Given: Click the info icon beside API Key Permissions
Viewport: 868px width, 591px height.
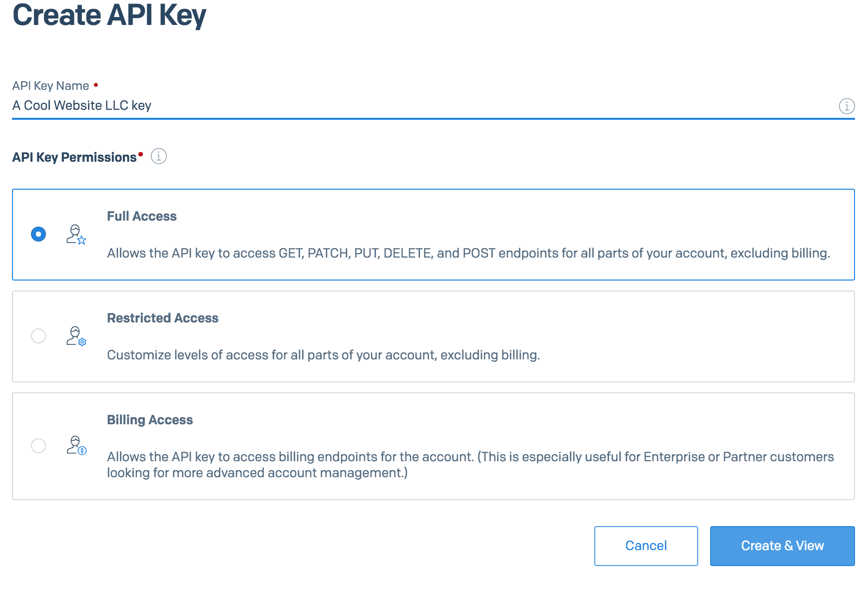Looking at the screenshot, I should pos(159,156).
